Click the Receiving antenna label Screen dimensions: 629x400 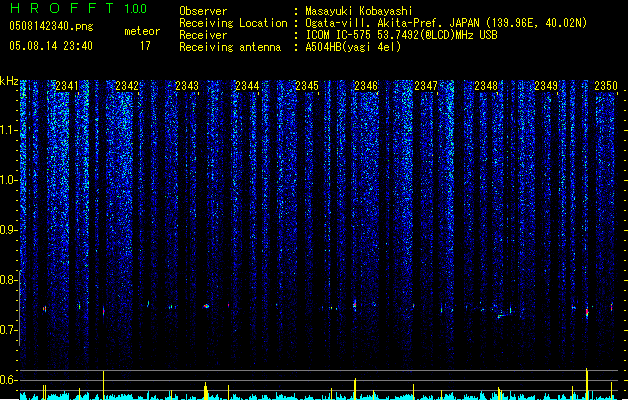pyautogui.click(x=230, y=47)
